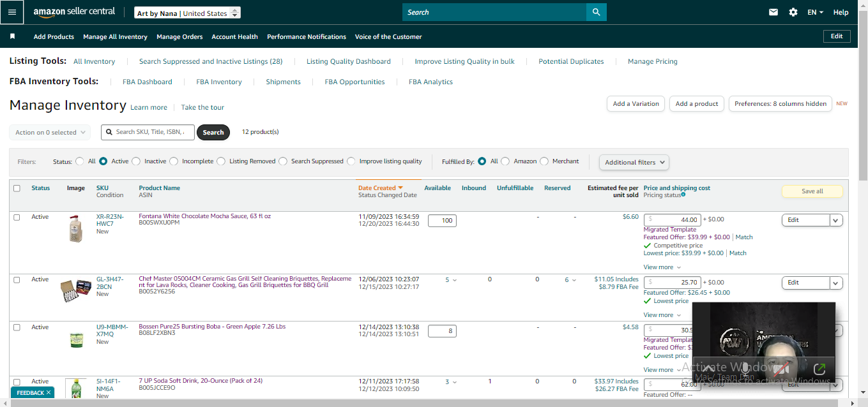Click the black Search button beside SKU field
Image resolution: width=868 pixels, height=407 pixels.
tap(213, 132)
